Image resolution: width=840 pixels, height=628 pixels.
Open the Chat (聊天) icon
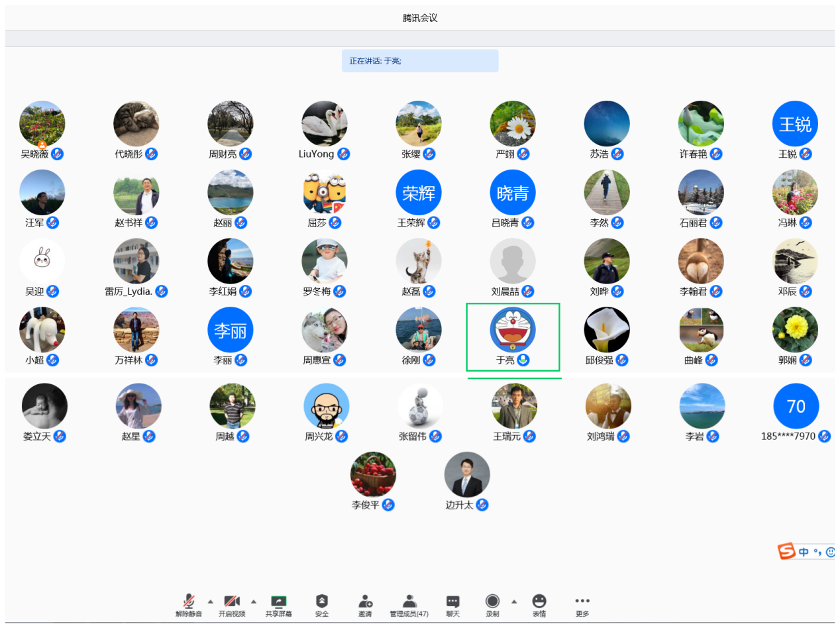pyautogui.click(x=452, y=602)
